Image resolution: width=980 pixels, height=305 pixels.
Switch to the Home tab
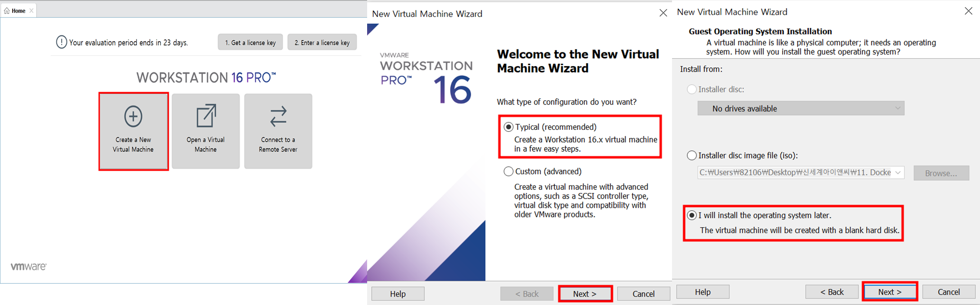[x=18, y=11]
